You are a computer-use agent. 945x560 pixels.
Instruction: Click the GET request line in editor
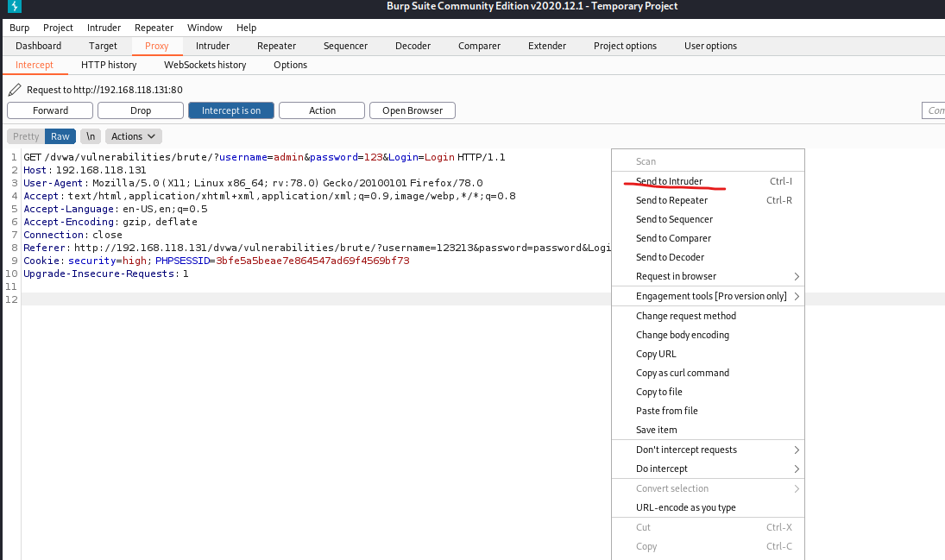(264, 157)
